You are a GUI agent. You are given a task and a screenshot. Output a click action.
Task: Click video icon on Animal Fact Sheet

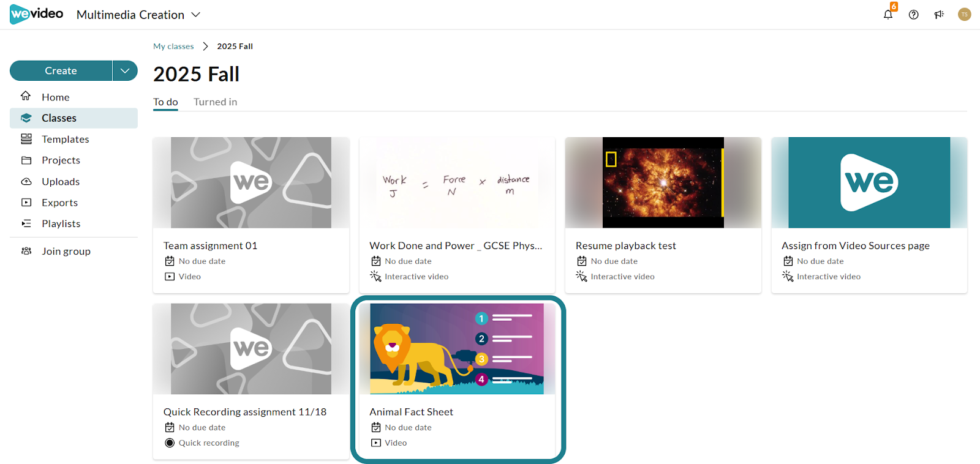376,443
